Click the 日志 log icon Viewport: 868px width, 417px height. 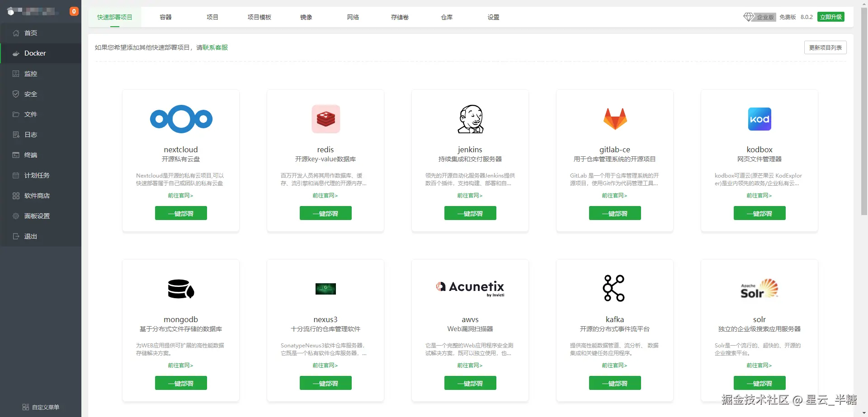pyautogui.click(x=16, y=135)
